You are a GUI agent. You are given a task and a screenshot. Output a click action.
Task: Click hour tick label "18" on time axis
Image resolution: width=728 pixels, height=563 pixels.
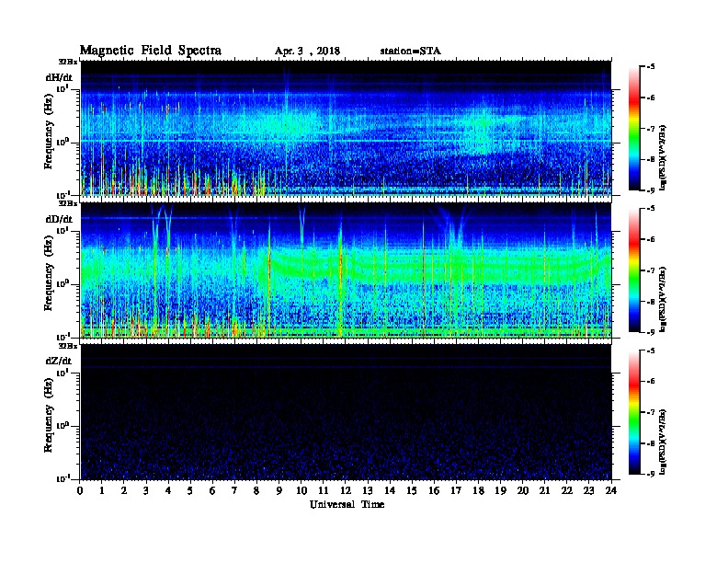point(478,491)
